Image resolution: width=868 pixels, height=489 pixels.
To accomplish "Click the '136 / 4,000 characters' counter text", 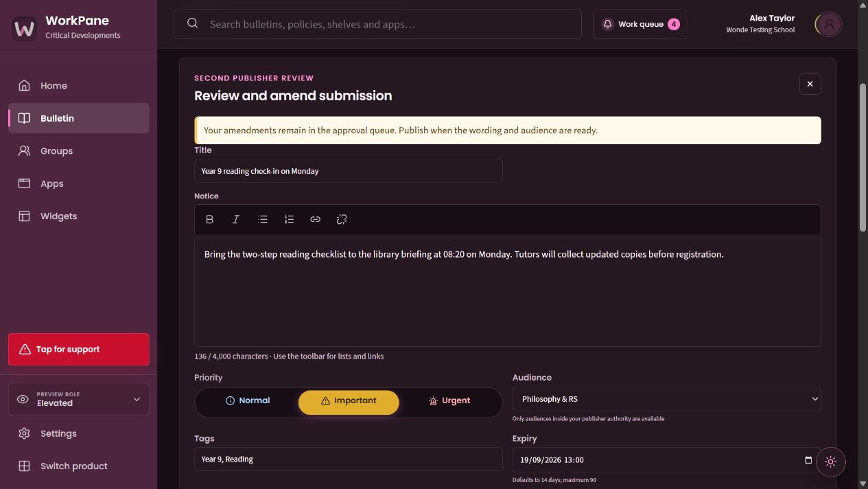I will pos(231,356).
